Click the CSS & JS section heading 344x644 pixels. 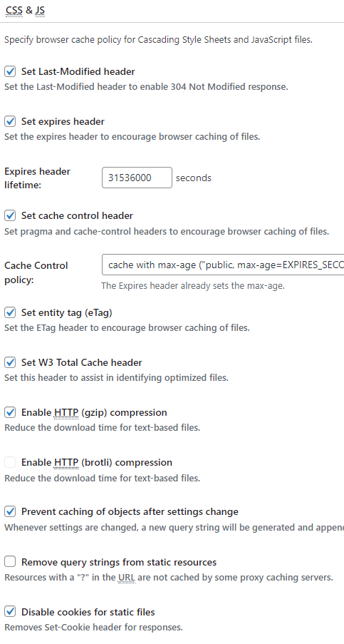[x=25, y=10]
